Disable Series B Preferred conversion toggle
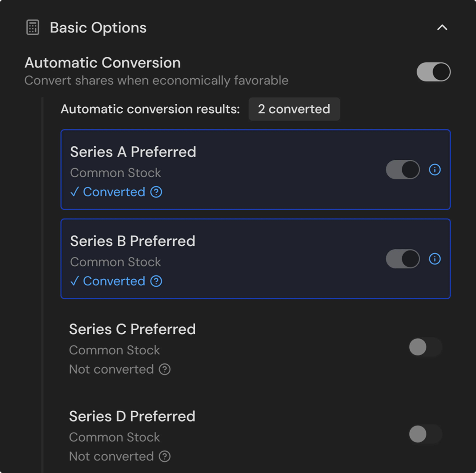This screenshot has width=476, height=473. click(403, 259)
